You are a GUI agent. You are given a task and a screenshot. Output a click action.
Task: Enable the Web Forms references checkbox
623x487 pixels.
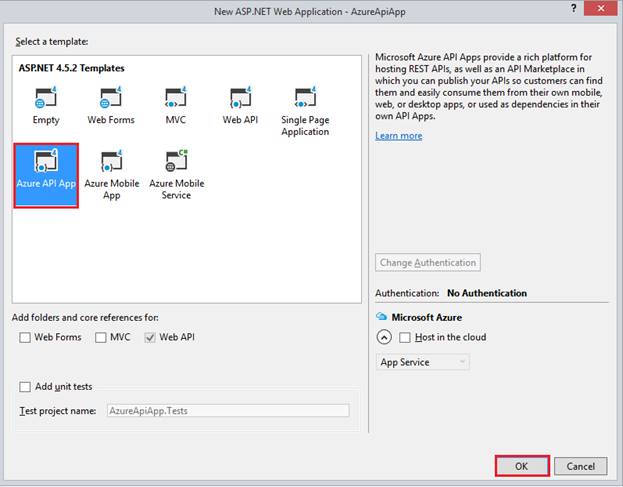point(25,338)
